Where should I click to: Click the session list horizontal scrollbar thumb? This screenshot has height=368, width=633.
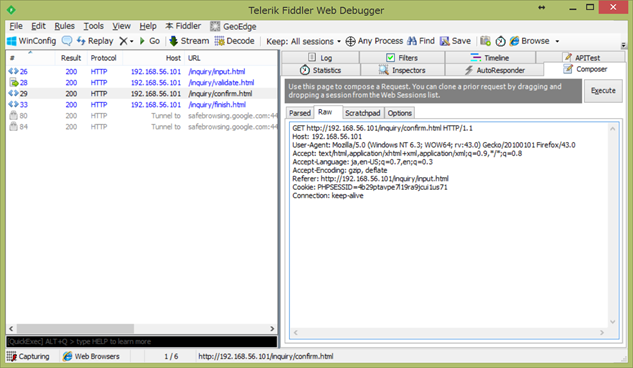[x=75, y=328]
